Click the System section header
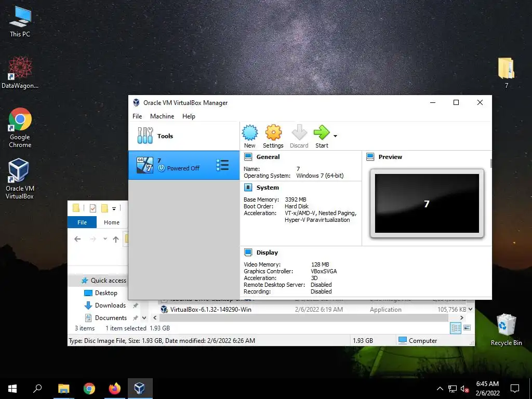 (x=268, y=187)
